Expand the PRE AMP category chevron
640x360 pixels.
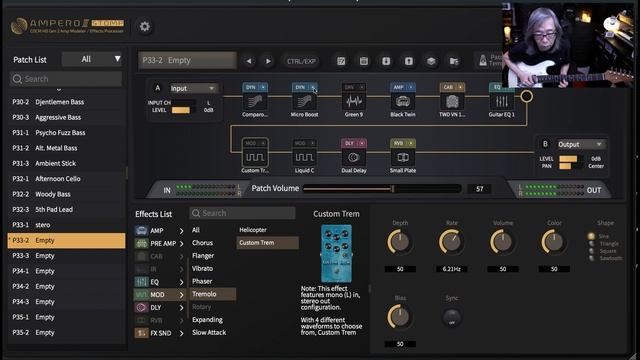tap(181, 244)
